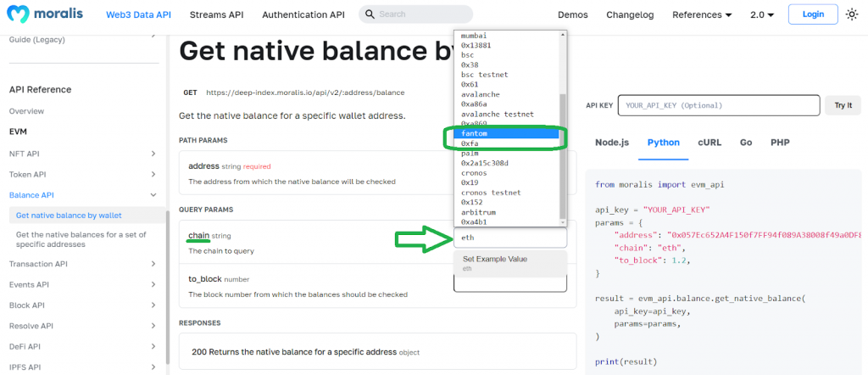Image resolution: width=868 pixels, height=375 pixels.
Task: Open the 2.0 version dropdown
Action: [x=762, y=15]
